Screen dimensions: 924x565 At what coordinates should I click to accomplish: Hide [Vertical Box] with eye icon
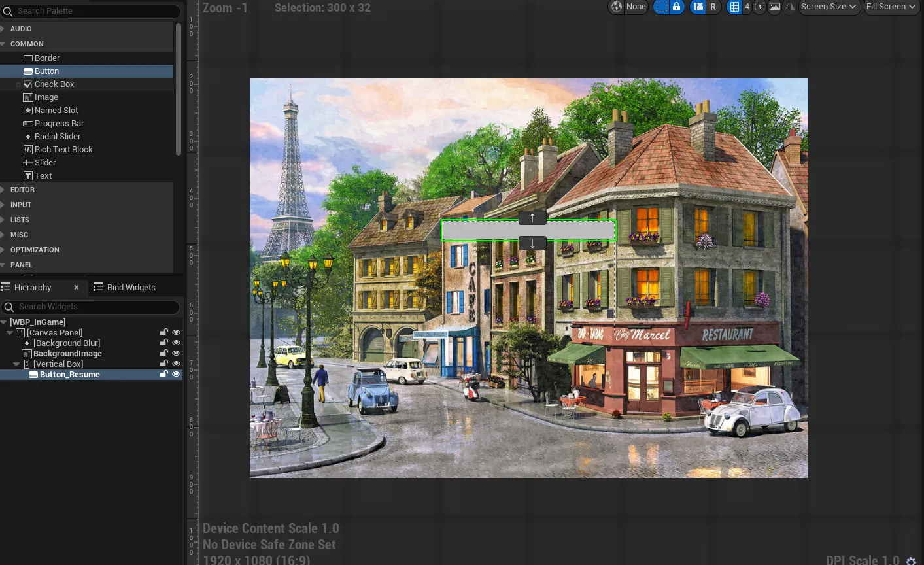(176, 364)
